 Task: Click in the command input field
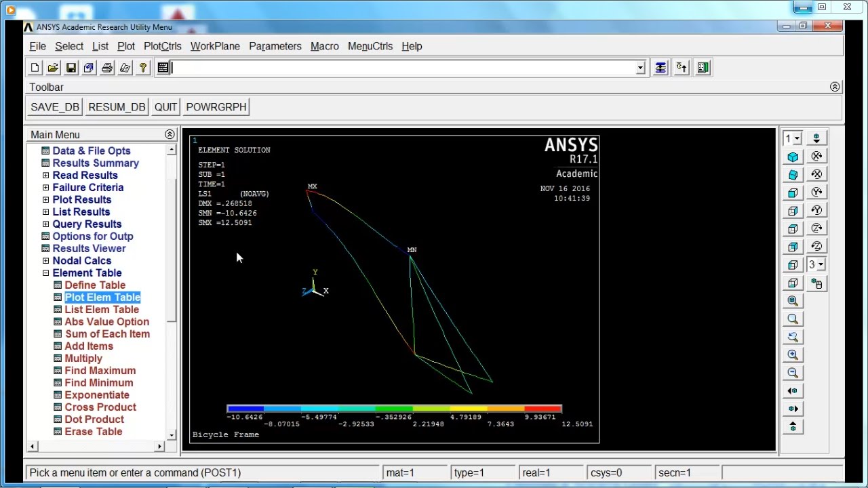(403, 68)
